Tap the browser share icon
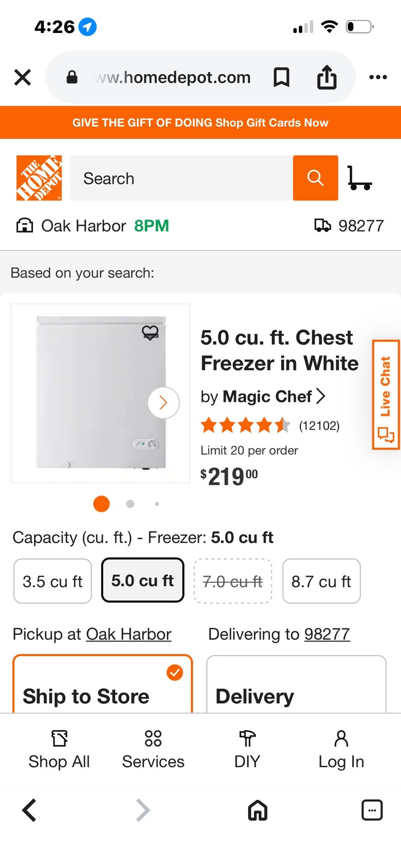The width and height of the screenshot is (401, 868). click(326, 78)
